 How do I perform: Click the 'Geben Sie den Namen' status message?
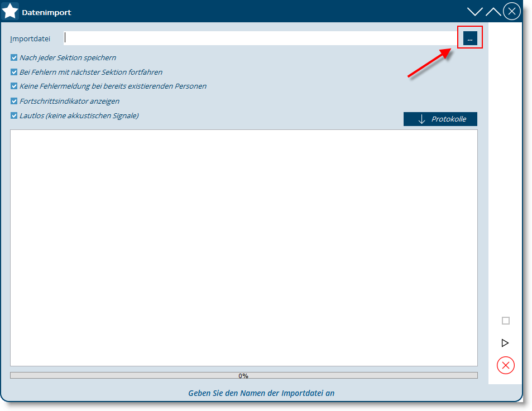pos(261,393)
